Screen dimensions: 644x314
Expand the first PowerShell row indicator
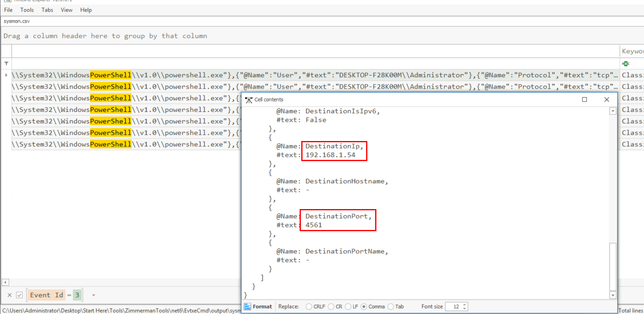(x=6, y=75)
